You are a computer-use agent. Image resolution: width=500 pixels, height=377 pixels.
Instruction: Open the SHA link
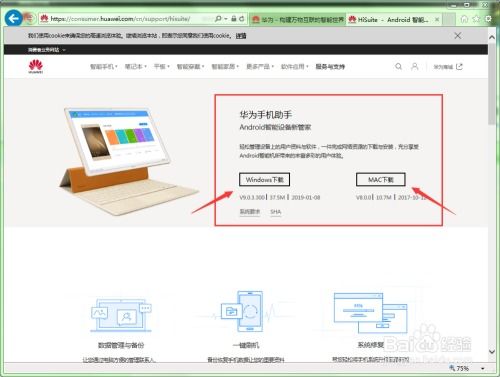[276, 212]
